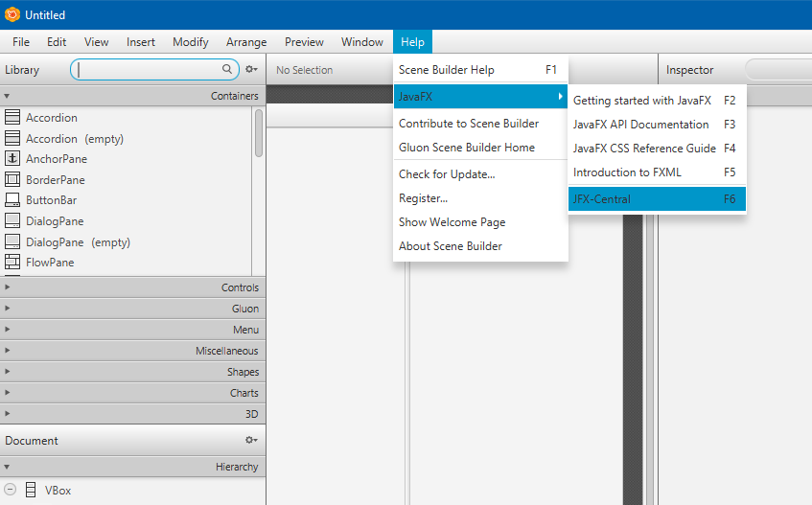Select VBox in the Hierarchy tree
The image size is (812, 505).
click(x=58, y=490)
